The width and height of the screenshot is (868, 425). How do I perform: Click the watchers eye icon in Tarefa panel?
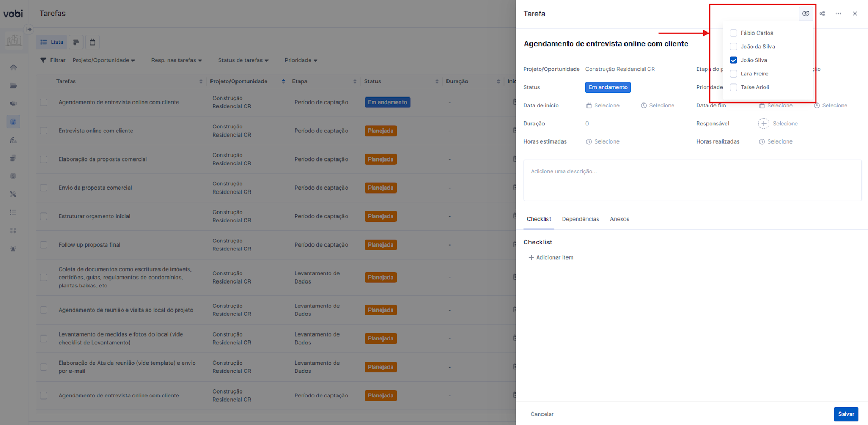coord(806,14)
